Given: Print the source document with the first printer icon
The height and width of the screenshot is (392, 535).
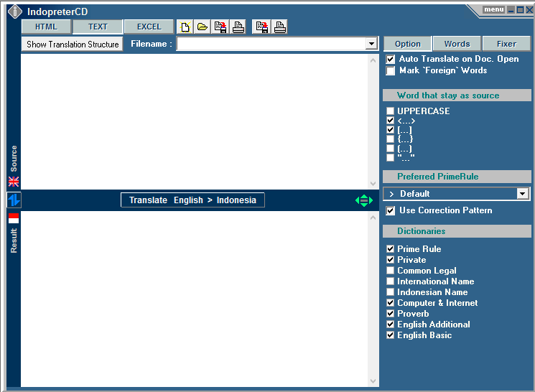Looking at the screenshot, I should click(x=238, y=27).
